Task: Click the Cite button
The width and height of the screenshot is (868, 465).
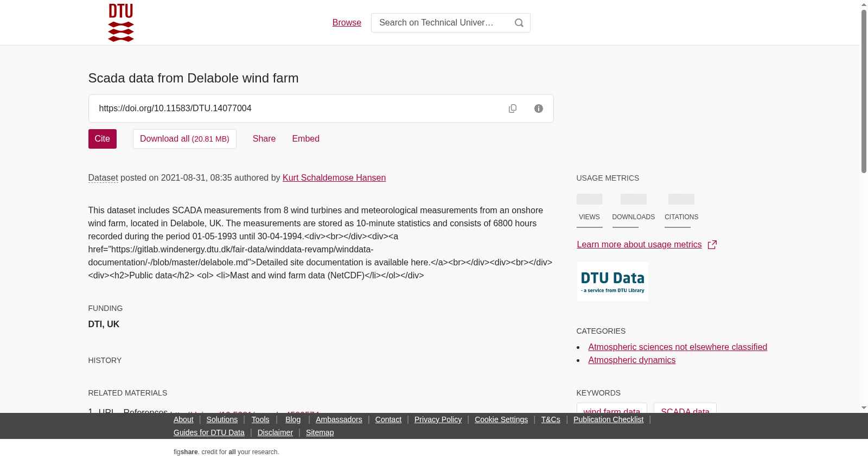Action: coord(103,139)
